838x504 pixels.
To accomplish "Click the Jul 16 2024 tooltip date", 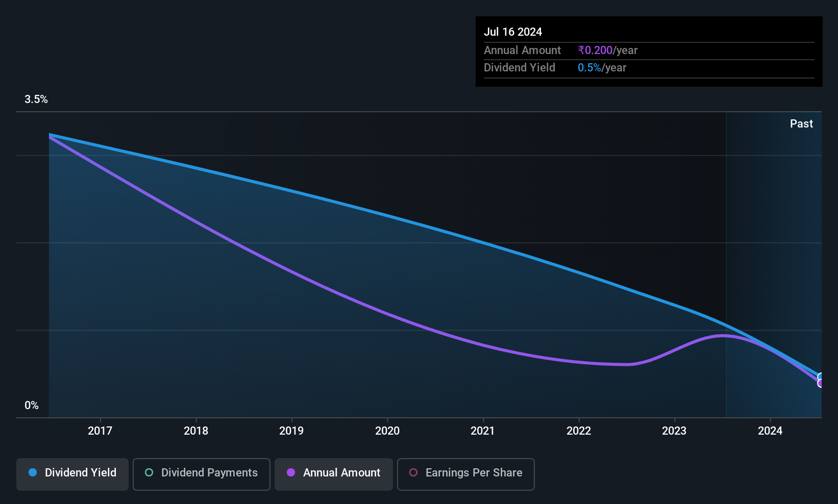I will [513, 32].
